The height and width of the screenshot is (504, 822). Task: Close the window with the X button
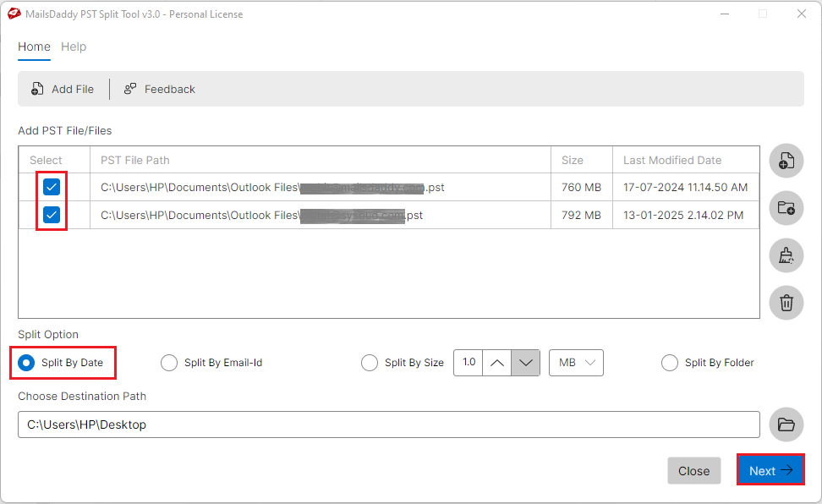802,14
